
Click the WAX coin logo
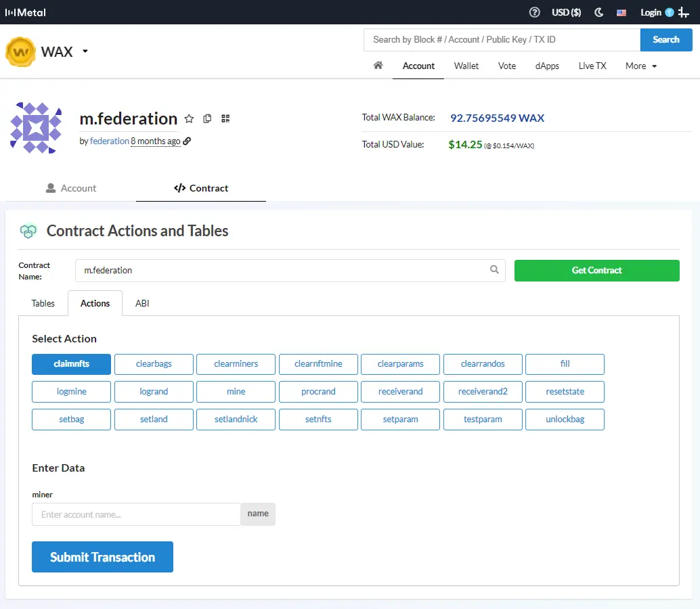pos(20,51)
